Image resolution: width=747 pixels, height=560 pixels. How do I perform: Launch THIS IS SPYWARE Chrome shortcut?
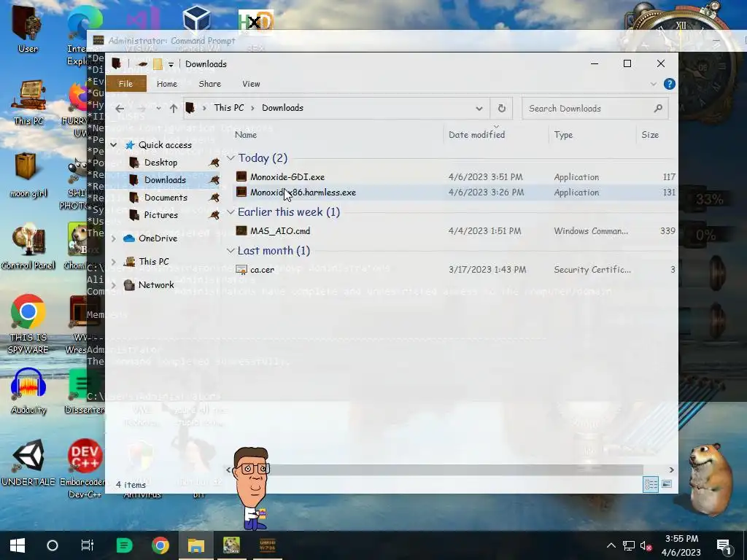click(28, 324)
